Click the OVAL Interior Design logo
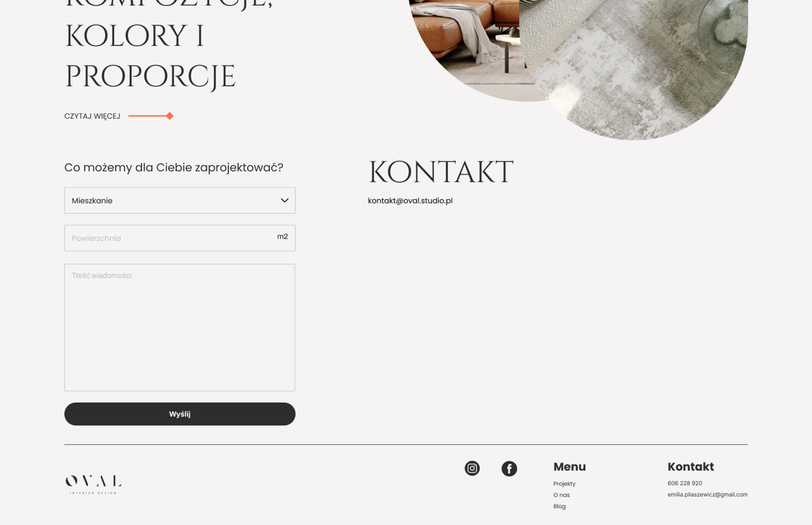812x525 pixels. pos(93,484)
